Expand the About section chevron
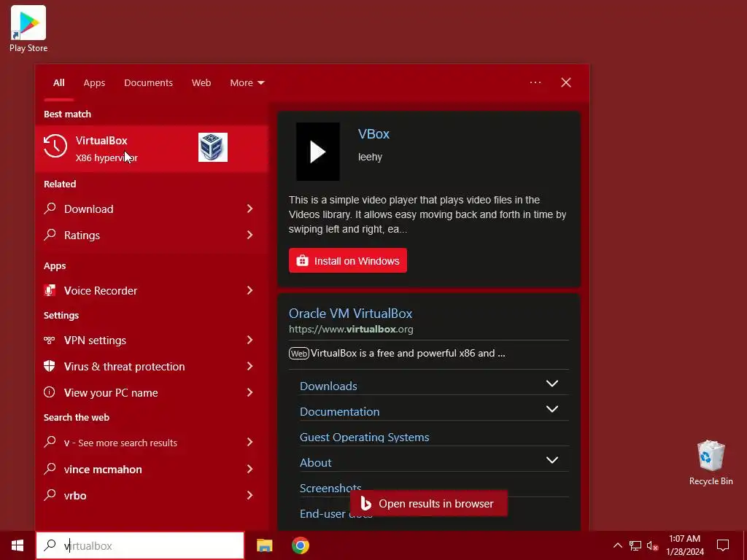Screen dimensions: 747x560 coord(551,461)
